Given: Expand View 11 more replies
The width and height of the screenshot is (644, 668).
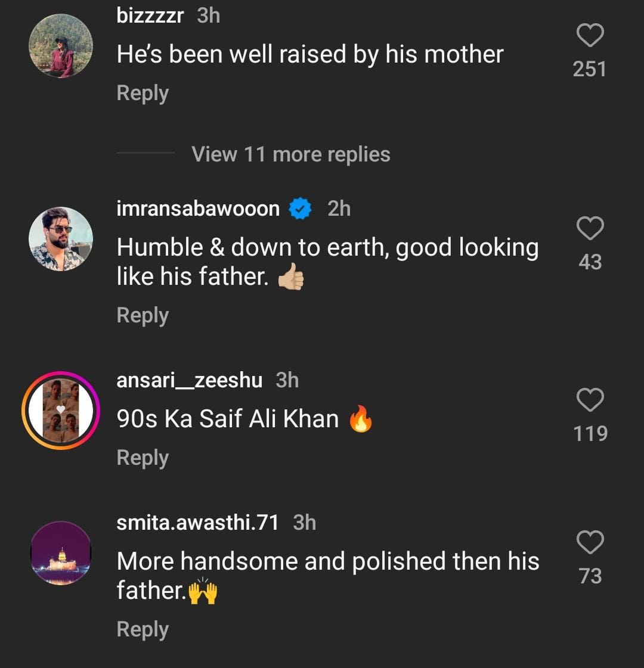Looking at the screenshot, I should [x=290, y=154].
